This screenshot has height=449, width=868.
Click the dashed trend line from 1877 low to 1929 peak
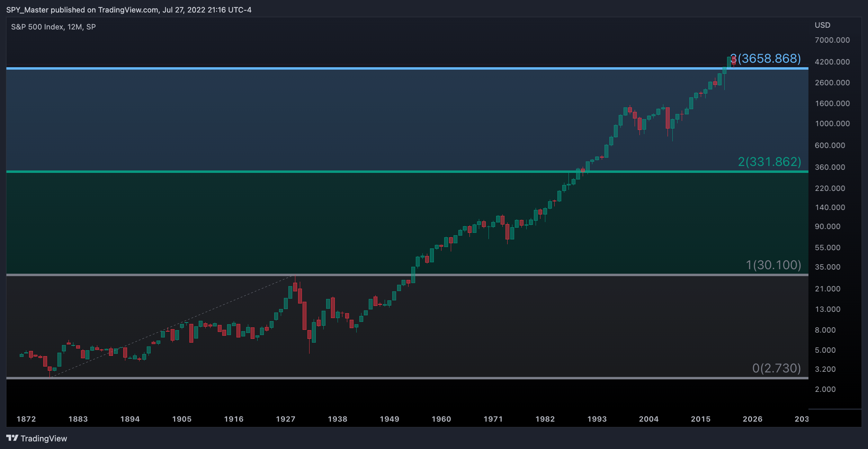[172, 326]
